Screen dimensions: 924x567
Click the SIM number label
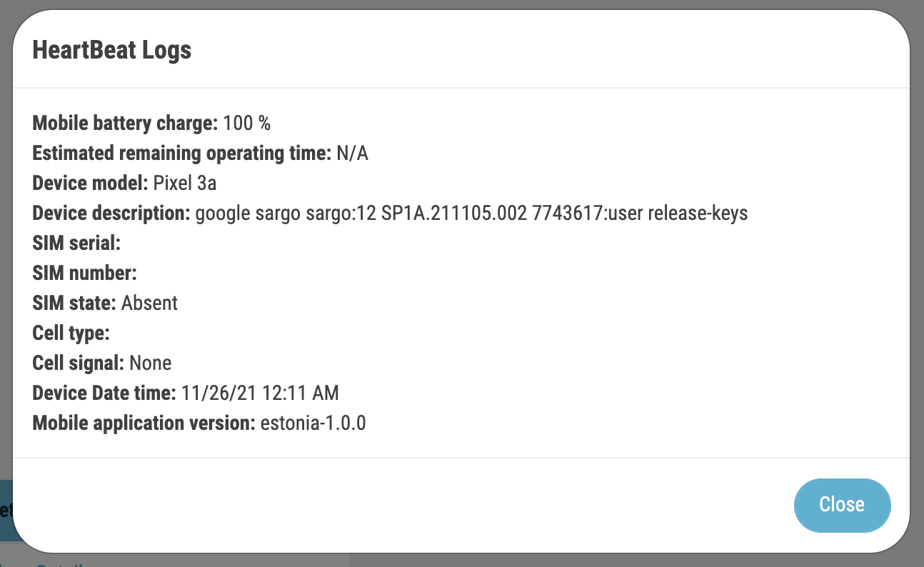tap(84, 274)
